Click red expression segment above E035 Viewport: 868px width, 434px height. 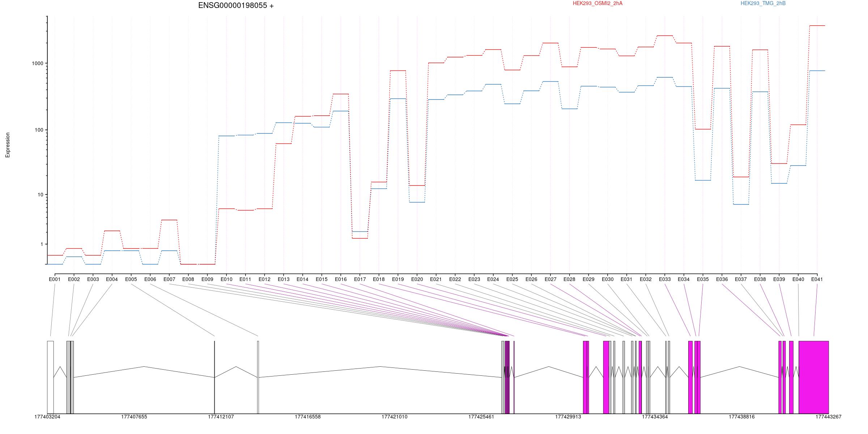click(x=703, y=129)
